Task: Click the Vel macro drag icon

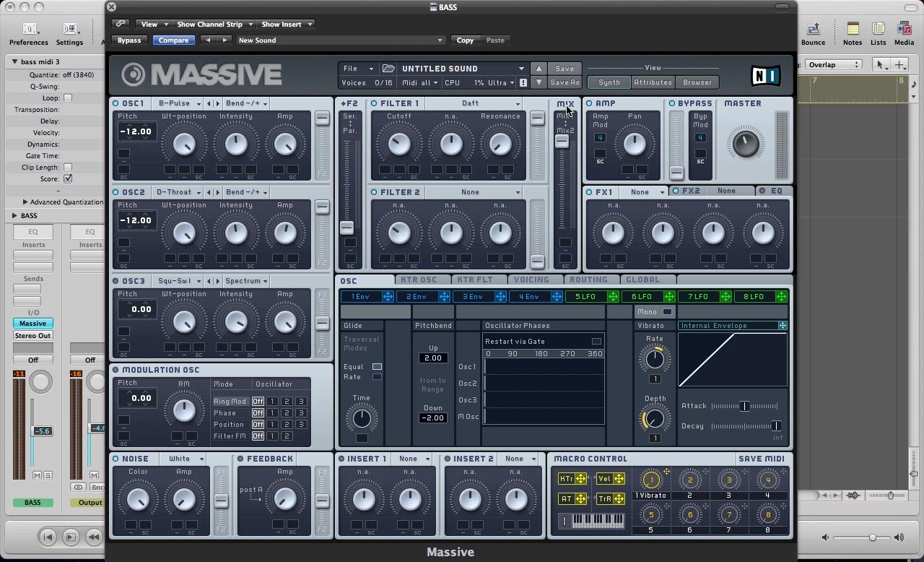Action: pyautogui.click(x=619, y=479)
